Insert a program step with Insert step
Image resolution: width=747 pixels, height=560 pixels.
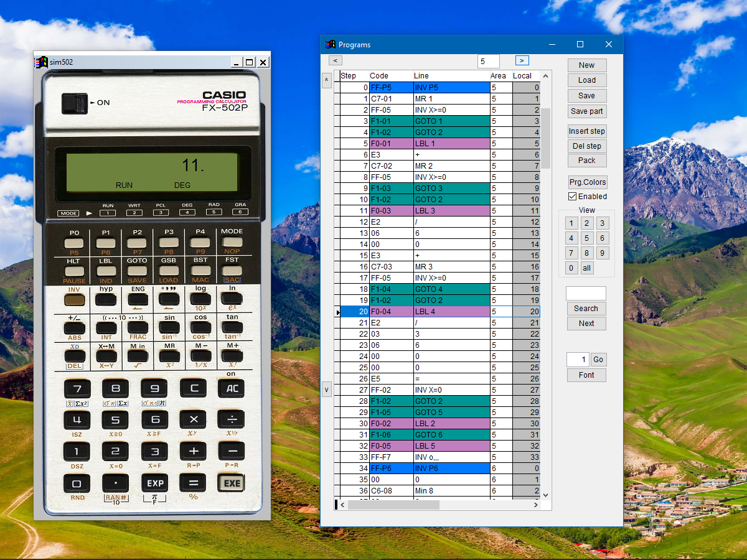[586, 131]
